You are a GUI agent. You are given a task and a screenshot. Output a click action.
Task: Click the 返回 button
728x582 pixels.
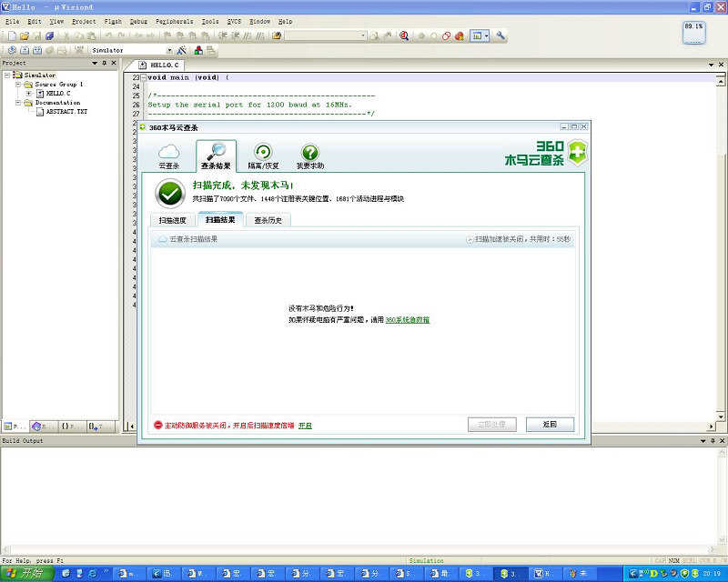click(550, 424)
